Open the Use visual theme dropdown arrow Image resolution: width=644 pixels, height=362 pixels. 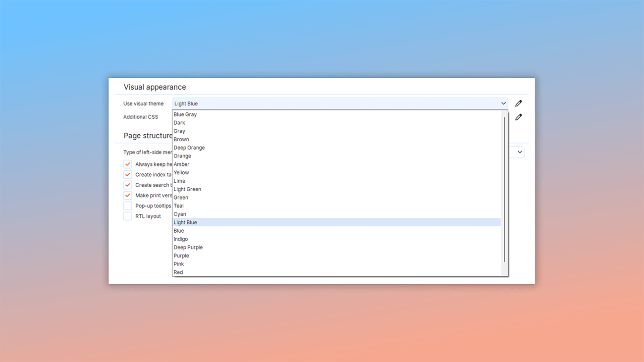504,103
